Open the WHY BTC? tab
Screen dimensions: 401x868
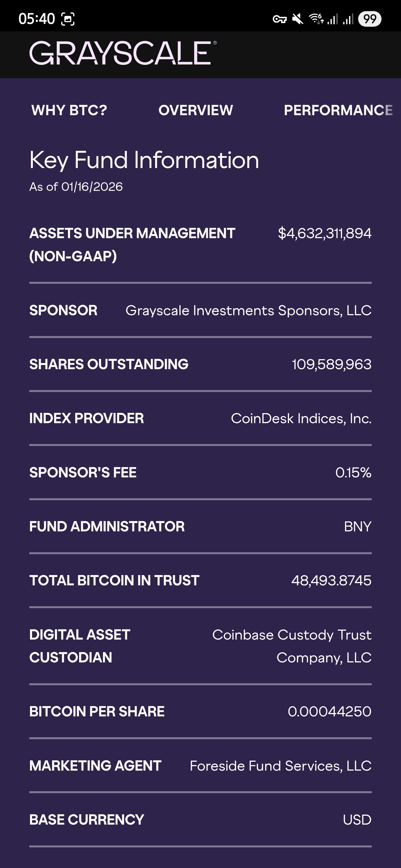click(69, 110)
